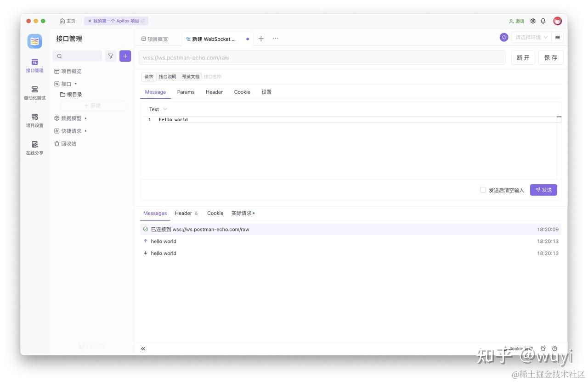The width and height of the screenshot is (588, 382).
Task: Switch to the Message request tab
Action: [155, 92]
